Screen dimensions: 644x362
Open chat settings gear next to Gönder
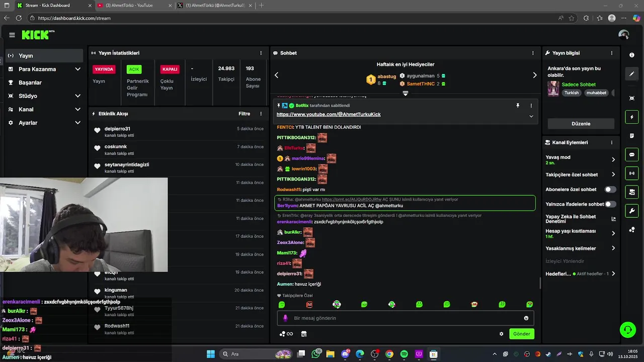501,334
